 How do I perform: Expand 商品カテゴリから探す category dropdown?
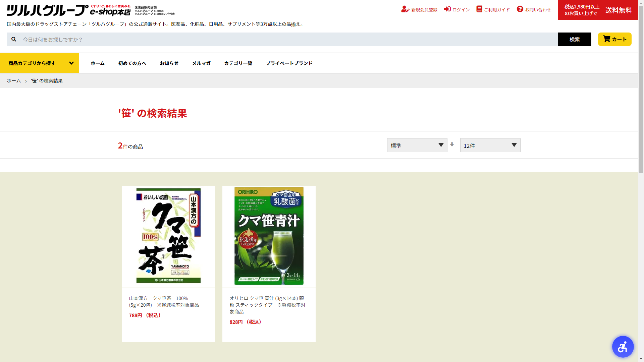[39, 63]
